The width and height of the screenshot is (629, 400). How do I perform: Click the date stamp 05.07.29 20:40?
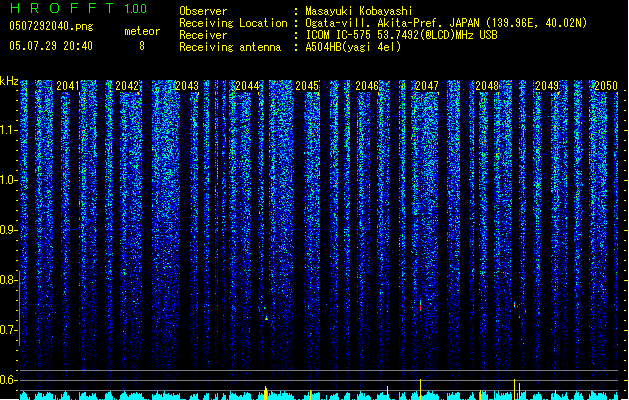click(51, 46)
